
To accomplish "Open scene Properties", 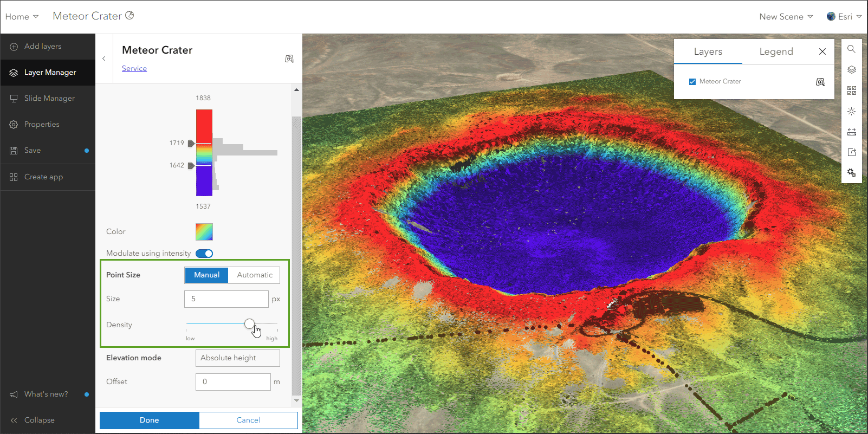I will [48, 125].
